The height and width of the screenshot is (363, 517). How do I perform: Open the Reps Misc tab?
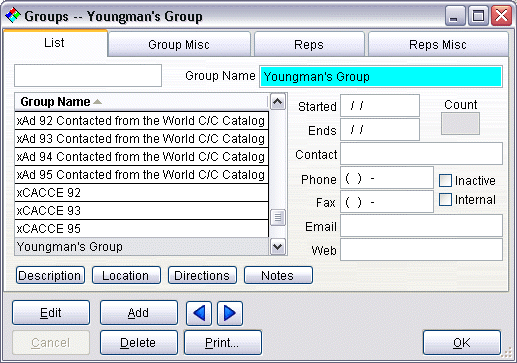pos(438,44)
